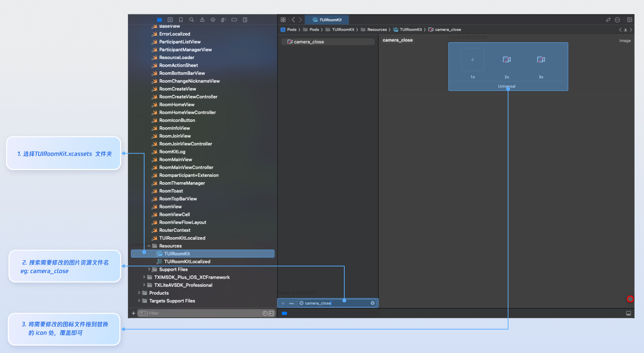Screen dimensions: 644x353
Task: Toggle the debug area panel button
Action: (628, 313)
